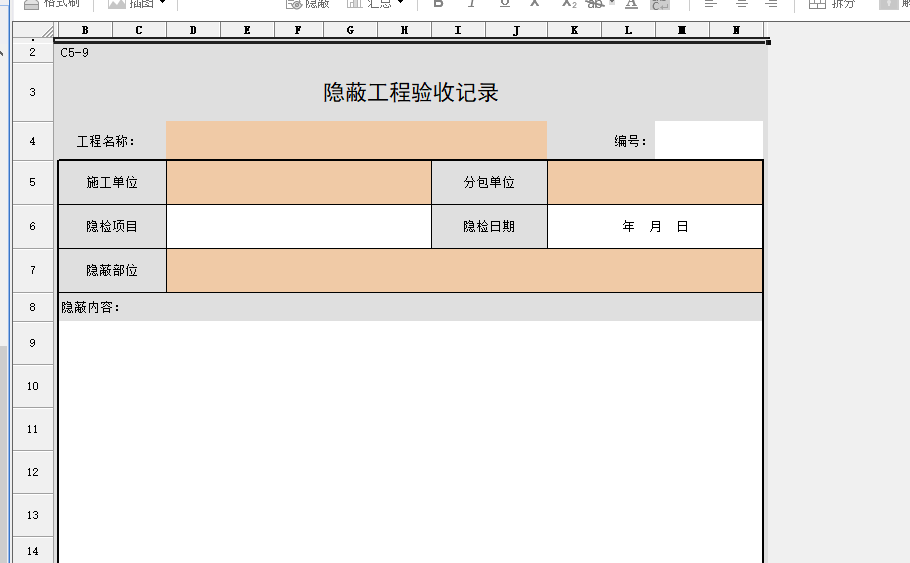The height and width of the screenshot is (563, 910).
Task: Select the 隐检日期 date cell
Action: 655,227
